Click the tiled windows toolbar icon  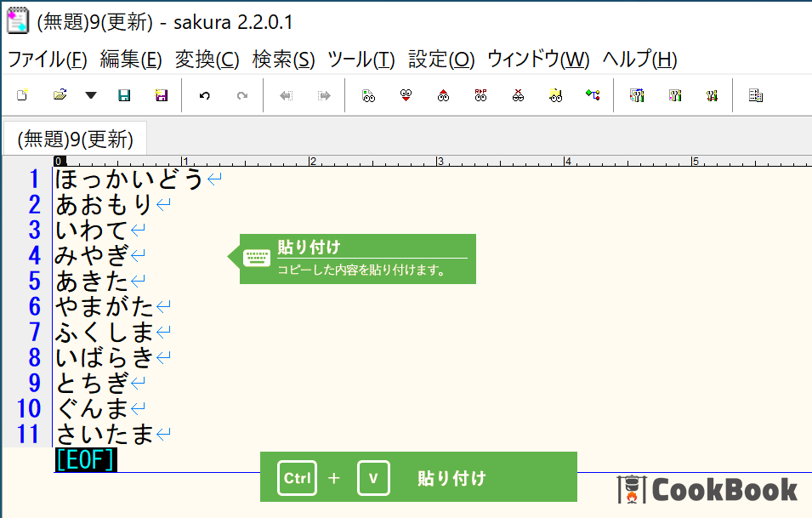pyautogui.click(x=756, y=95)
